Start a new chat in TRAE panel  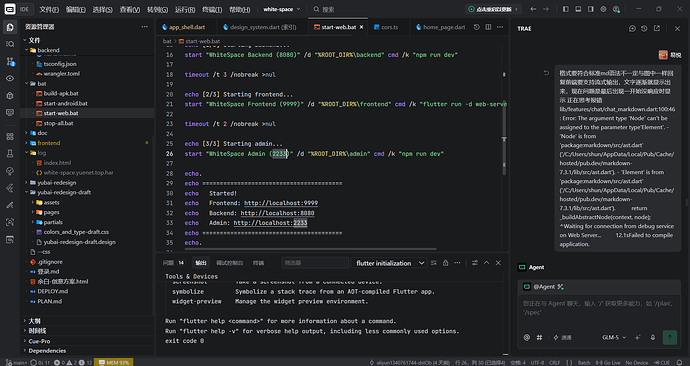tap(632, 28)
